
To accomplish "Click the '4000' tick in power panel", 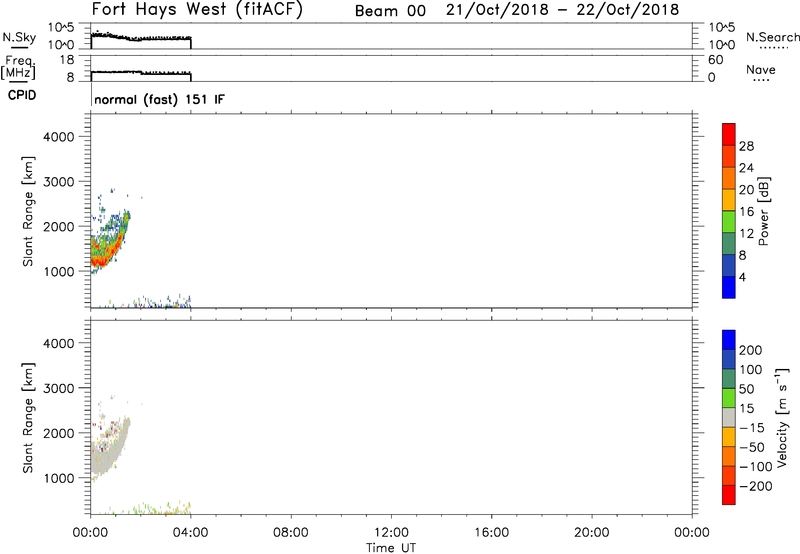I will point(59,136).
